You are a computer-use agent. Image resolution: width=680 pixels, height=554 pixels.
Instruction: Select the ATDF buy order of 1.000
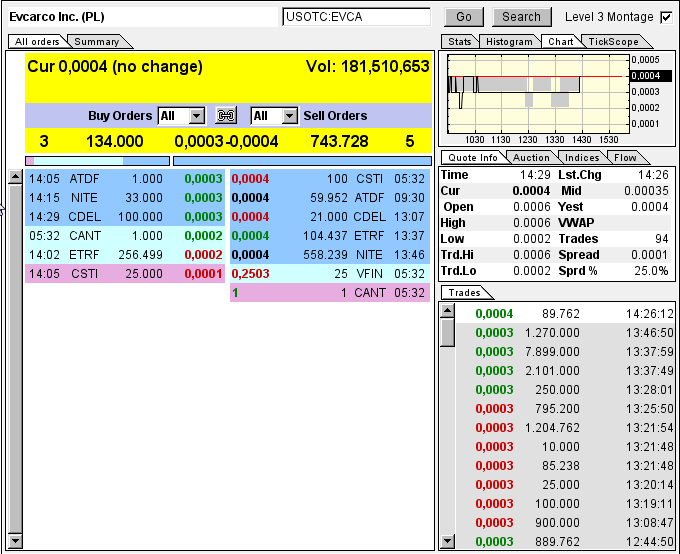pos(125,179)
